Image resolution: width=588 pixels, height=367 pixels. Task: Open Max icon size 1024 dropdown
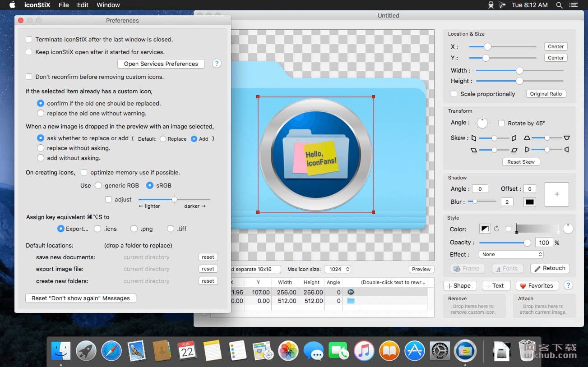(x=337, y=269)
